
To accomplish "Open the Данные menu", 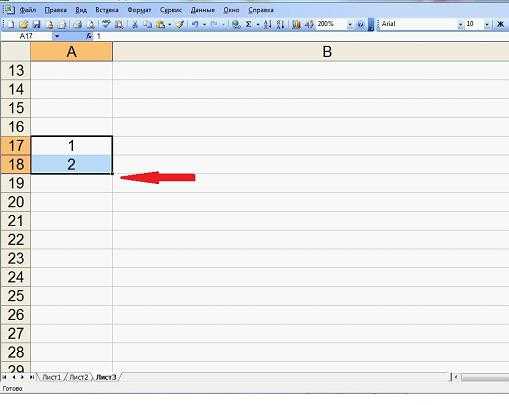I will [203, 10].
